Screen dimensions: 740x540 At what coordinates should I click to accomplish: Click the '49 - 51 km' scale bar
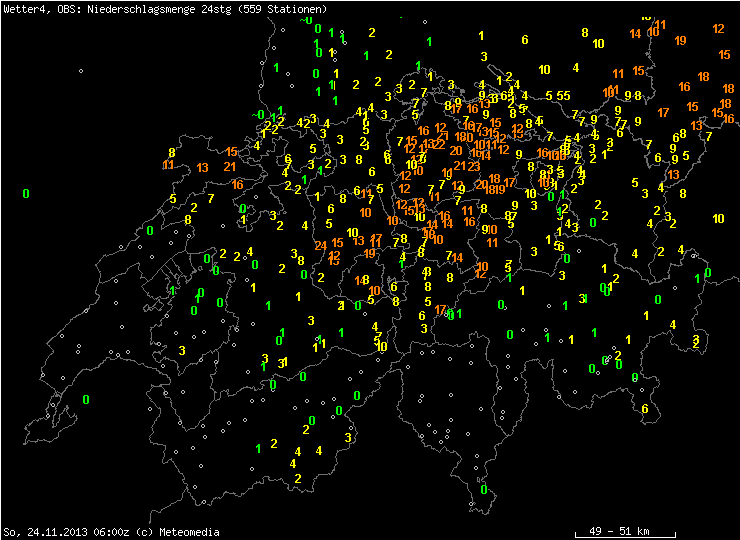(x=618, y=530)
